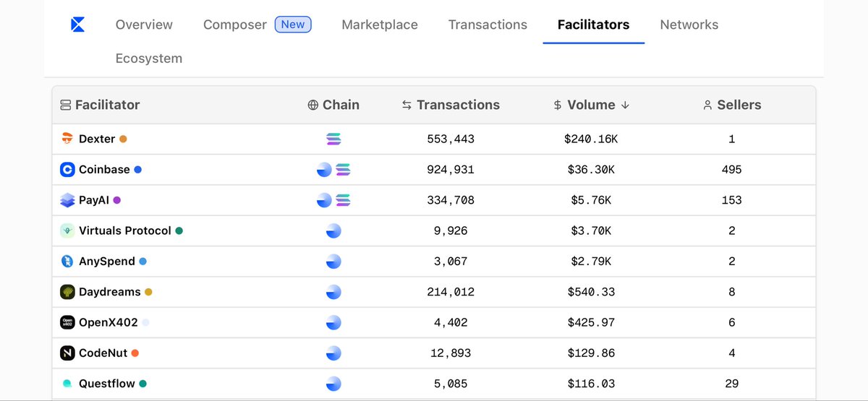Click the Base chain icon in Questflow row
Viewport: 868px width, 401px height.
pyautogui.click(x=333, y=384)
